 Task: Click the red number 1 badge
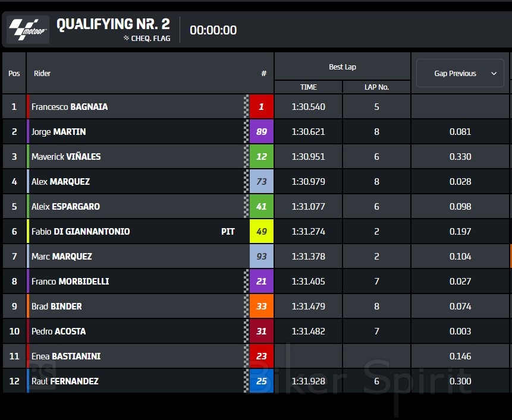click(261, 107)
